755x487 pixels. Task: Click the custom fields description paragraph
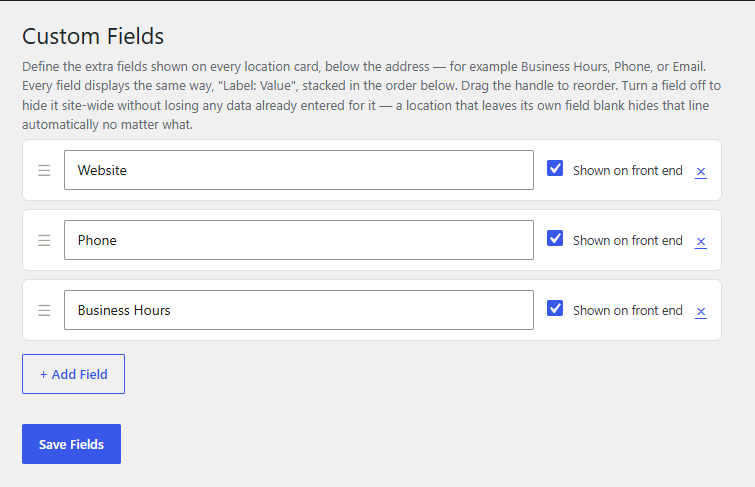coord(371,95)
